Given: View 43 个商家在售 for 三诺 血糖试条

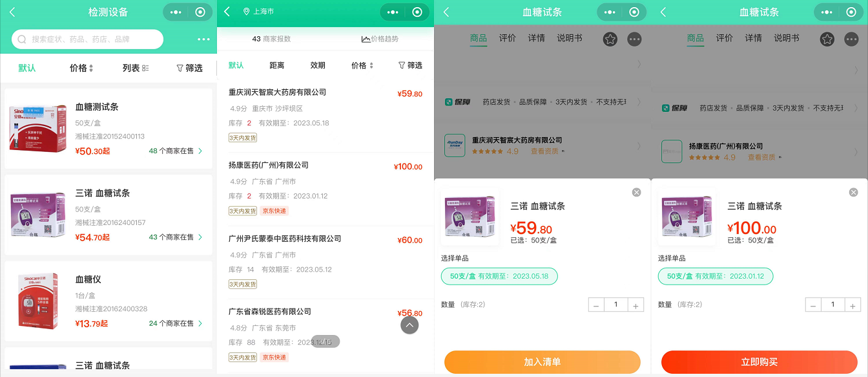Looking at the screenshot, I should (176, 237).
